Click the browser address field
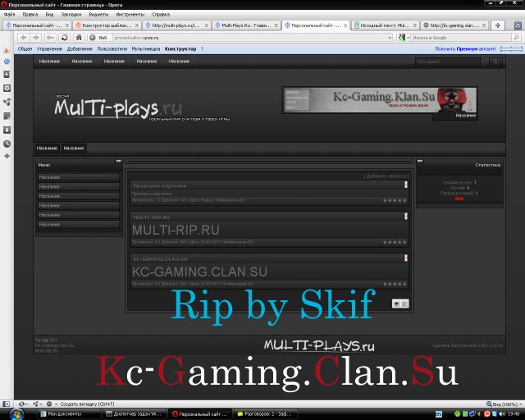Screen dimensions: 525x420 (x=249, y=38)
